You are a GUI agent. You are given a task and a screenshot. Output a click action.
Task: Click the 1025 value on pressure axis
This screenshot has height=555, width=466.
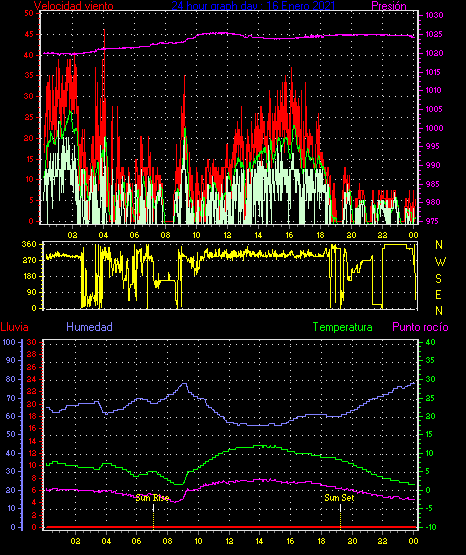(x=434, y=34)
